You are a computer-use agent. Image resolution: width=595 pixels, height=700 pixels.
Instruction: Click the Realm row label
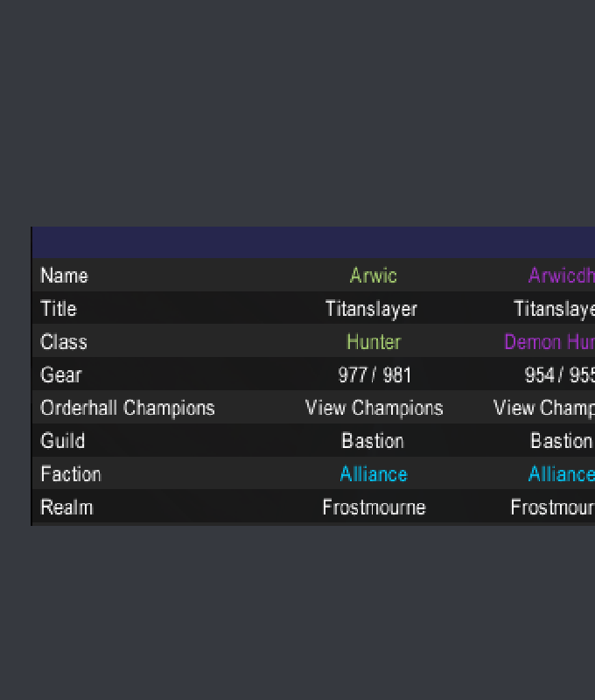[66, 507]
